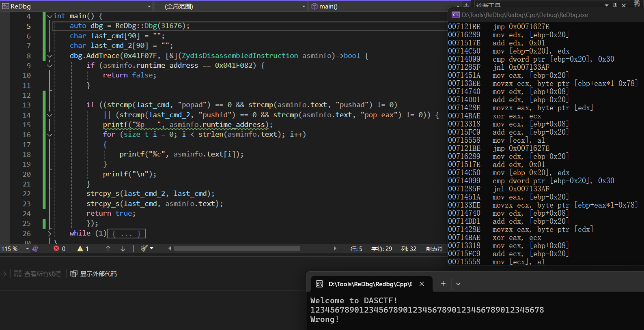This screenshot has height=330, width=644.
Task: Close the terminal tab
Action: pyautogui.click(x=422, y=284)
